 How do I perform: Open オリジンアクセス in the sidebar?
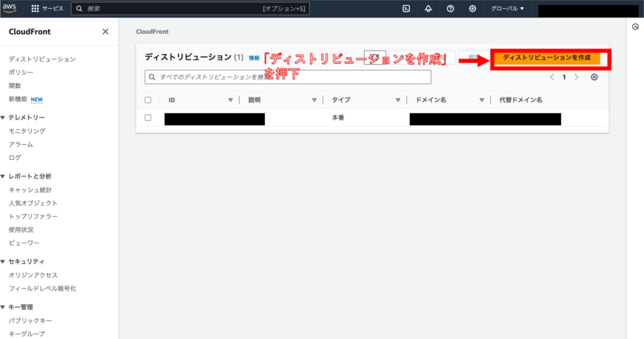pyautogui.click(x=33, y=275)
